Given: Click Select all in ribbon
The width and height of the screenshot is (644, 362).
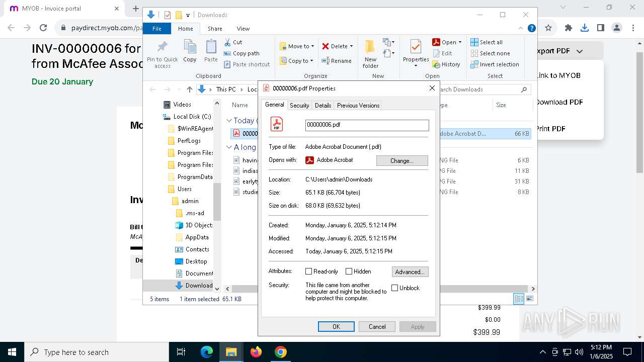Looking at the screenshot, I should pos(487,42).
